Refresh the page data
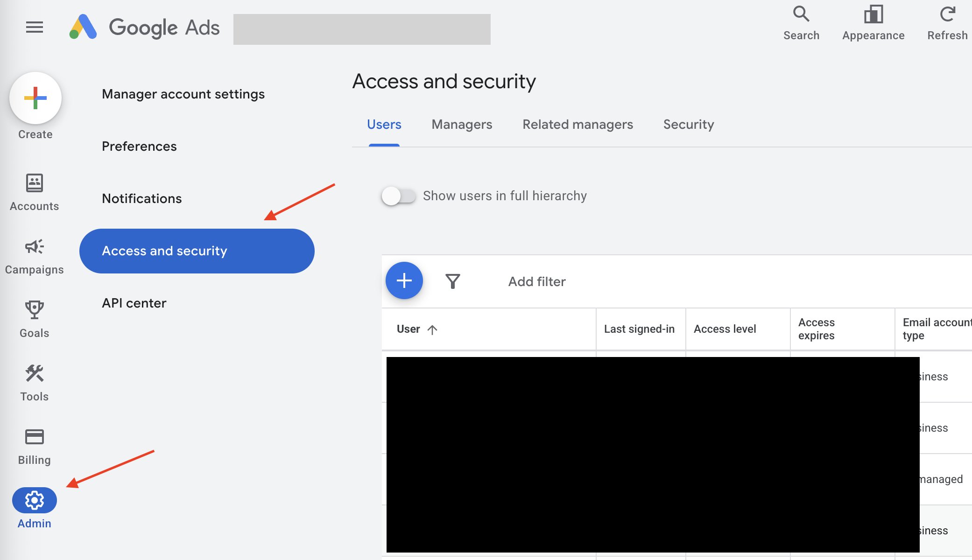This screenshot has width=972, height=560. click(947, 23)
